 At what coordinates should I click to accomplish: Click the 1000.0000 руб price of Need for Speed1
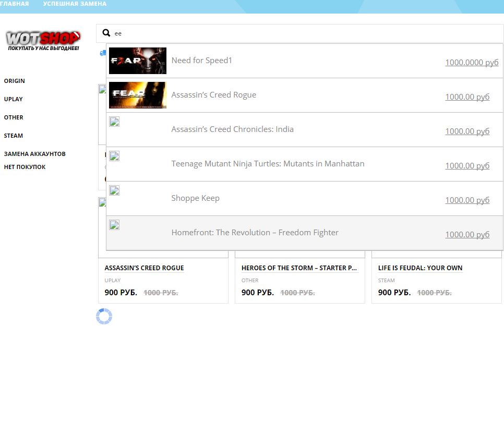(472, 63)
